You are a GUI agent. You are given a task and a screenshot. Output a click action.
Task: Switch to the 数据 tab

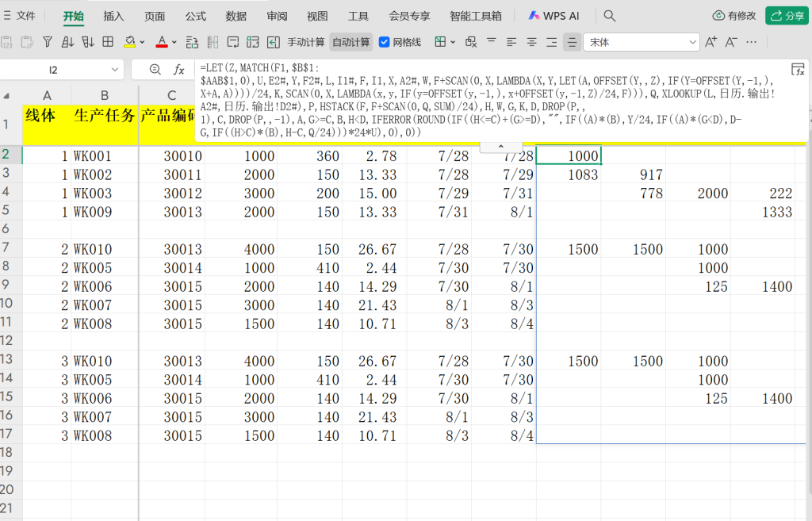[236, 16]
